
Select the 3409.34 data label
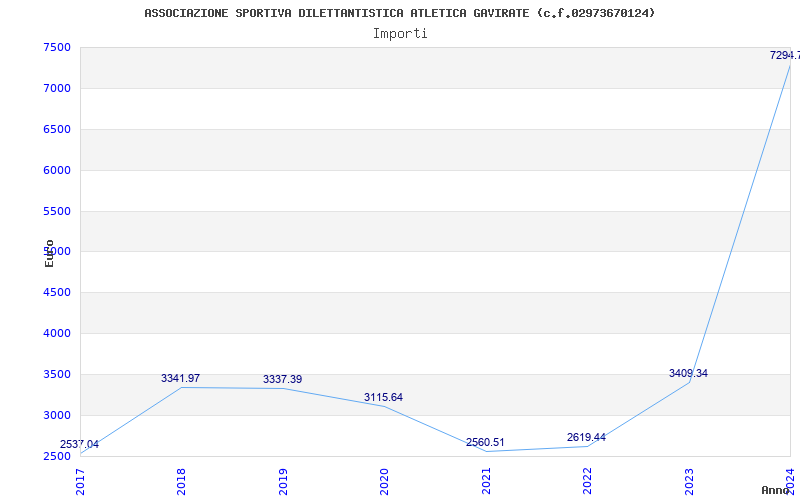[688, 373]
